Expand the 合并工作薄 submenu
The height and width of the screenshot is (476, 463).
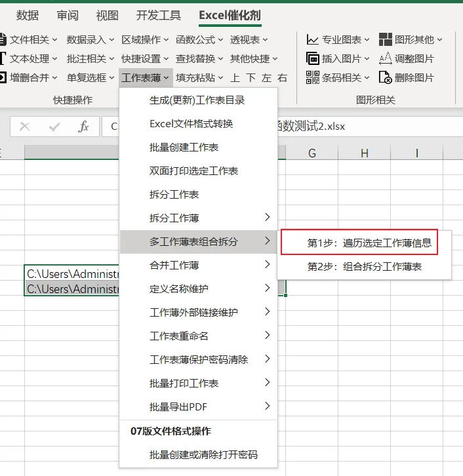pos(198,266)
